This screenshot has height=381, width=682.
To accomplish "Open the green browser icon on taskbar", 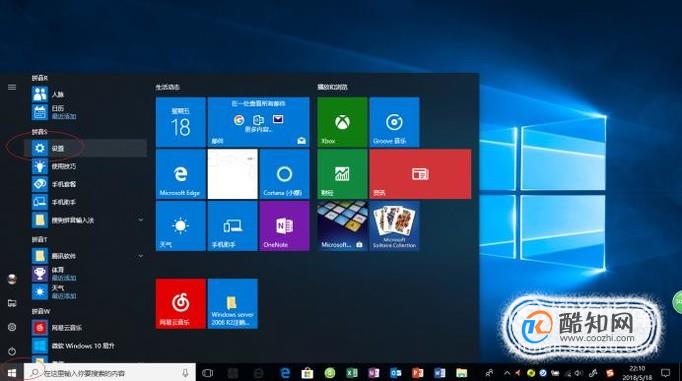I will [x=330, y=373].
